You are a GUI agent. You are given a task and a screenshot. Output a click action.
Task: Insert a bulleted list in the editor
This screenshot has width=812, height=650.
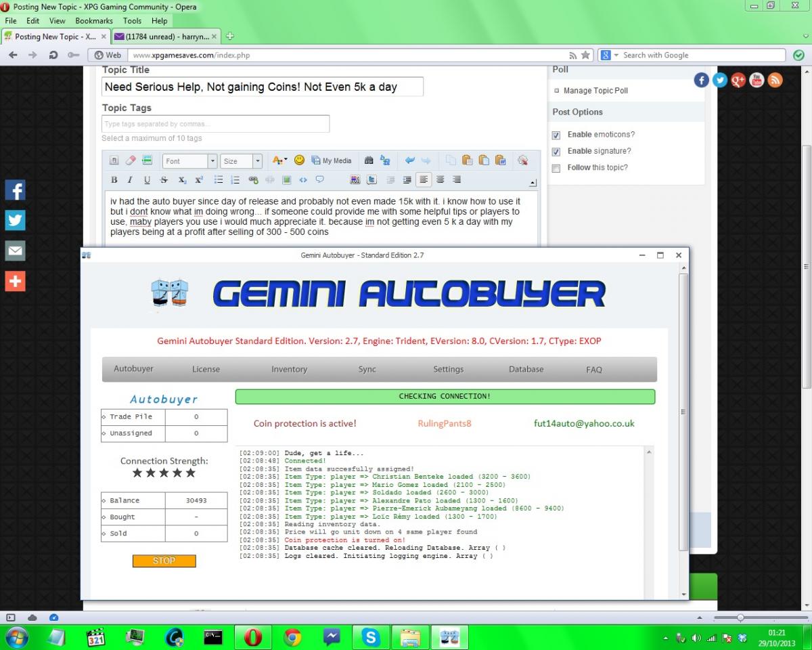[219, 180]
